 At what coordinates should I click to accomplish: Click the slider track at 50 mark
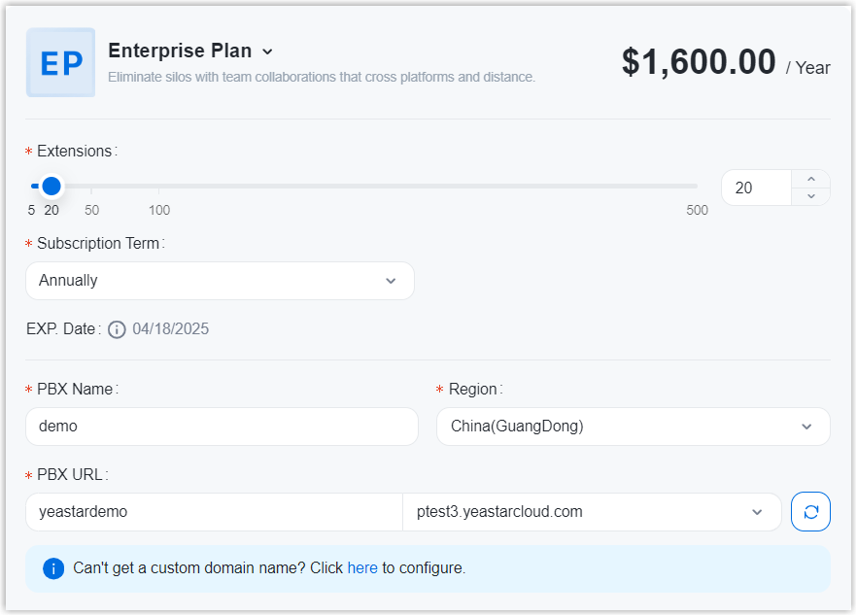coord(91,186)
